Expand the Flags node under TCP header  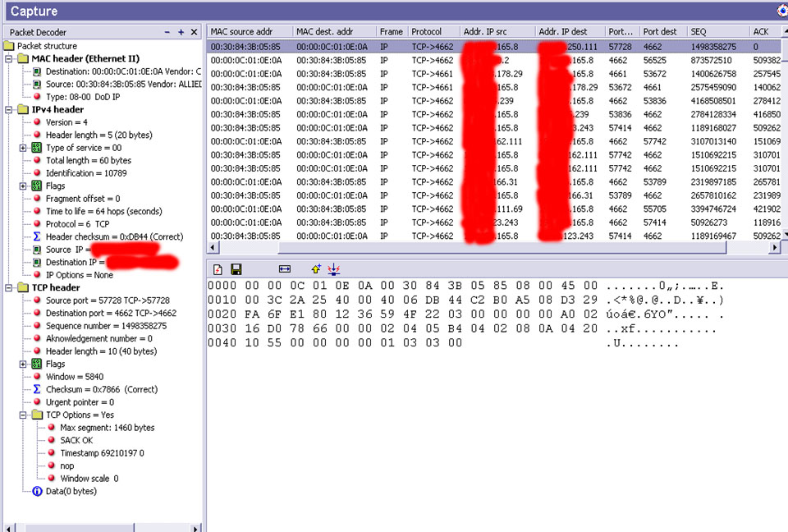pos(24,364)
